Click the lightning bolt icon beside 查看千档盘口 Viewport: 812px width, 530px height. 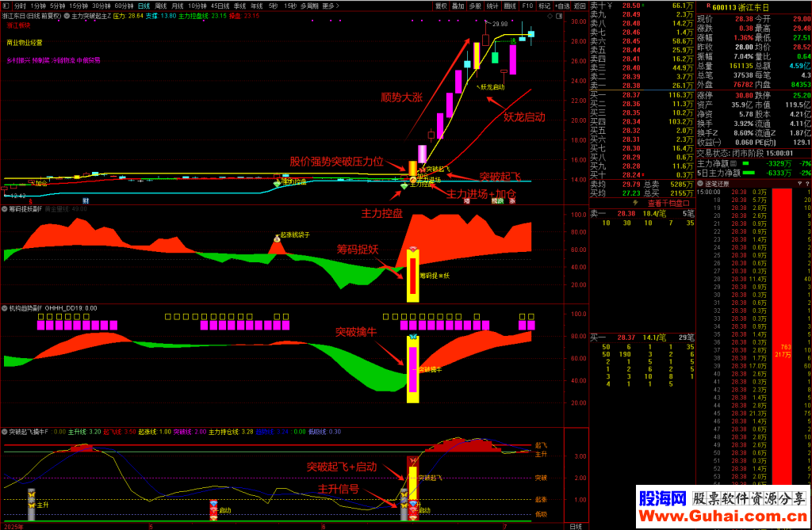pyautogui.click(x=635, y=203)
